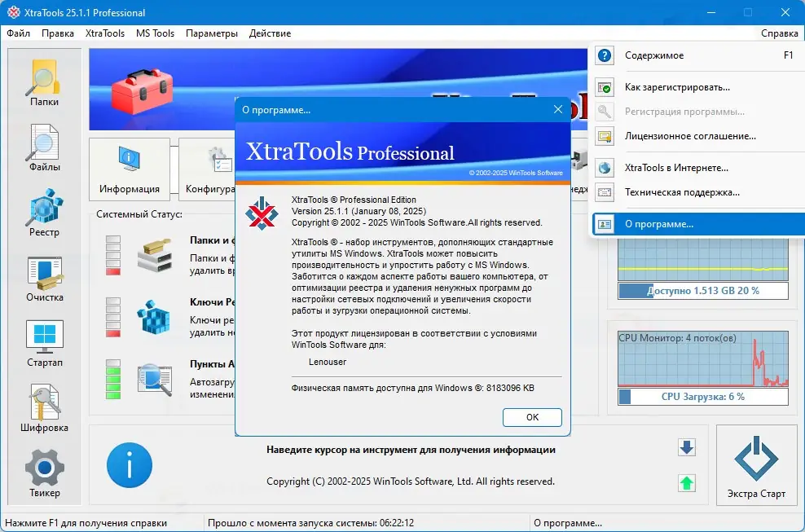Click the XtraTools logo in About dialog
Screen dimensions: 805x532
pos(262,213)
